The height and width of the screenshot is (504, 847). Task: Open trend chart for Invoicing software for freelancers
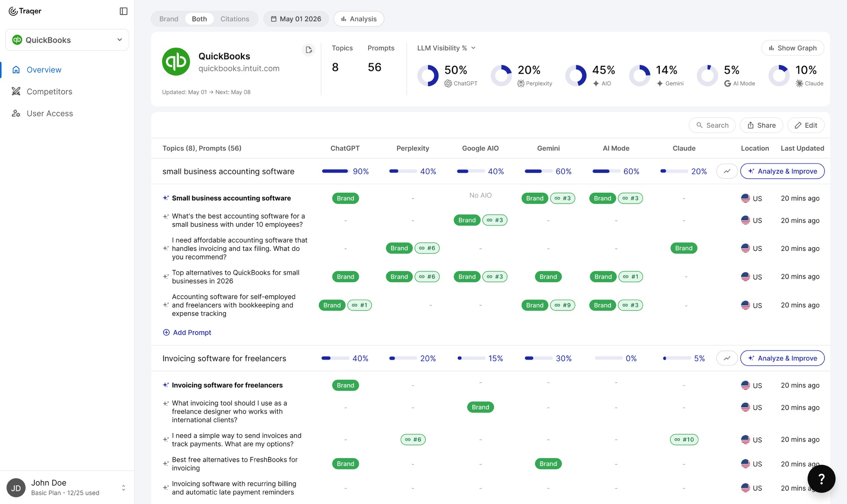tap(727, 358)
